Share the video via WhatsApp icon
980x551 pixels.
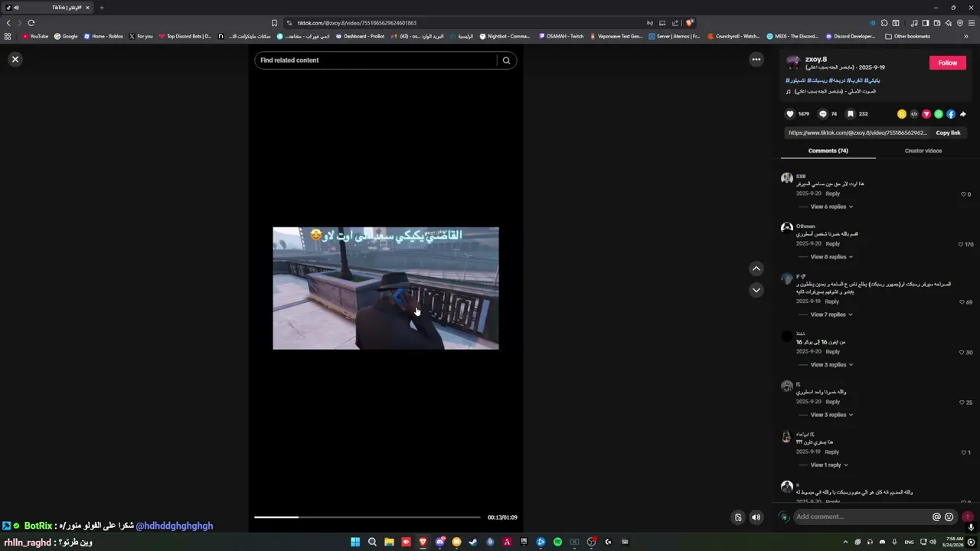[939, 114]
